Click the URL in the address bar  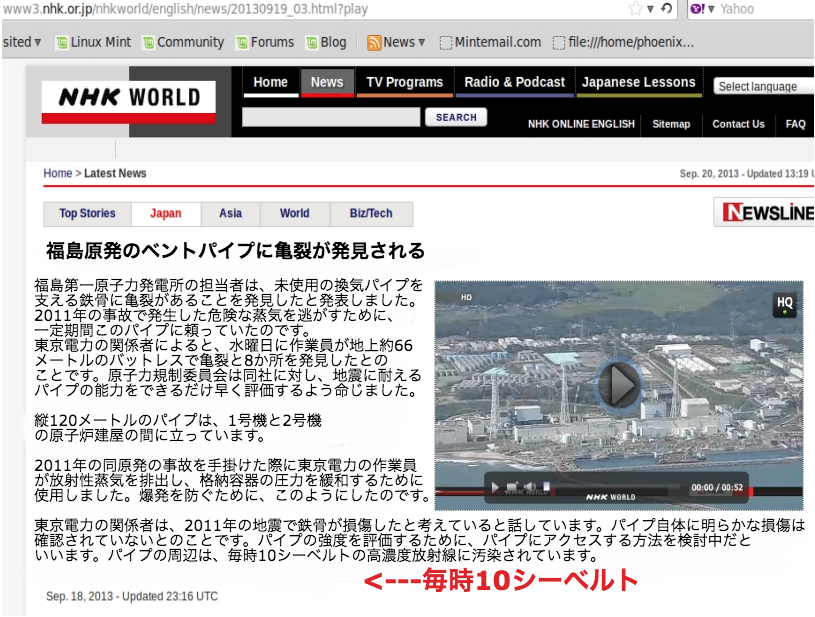pos(186,9)
